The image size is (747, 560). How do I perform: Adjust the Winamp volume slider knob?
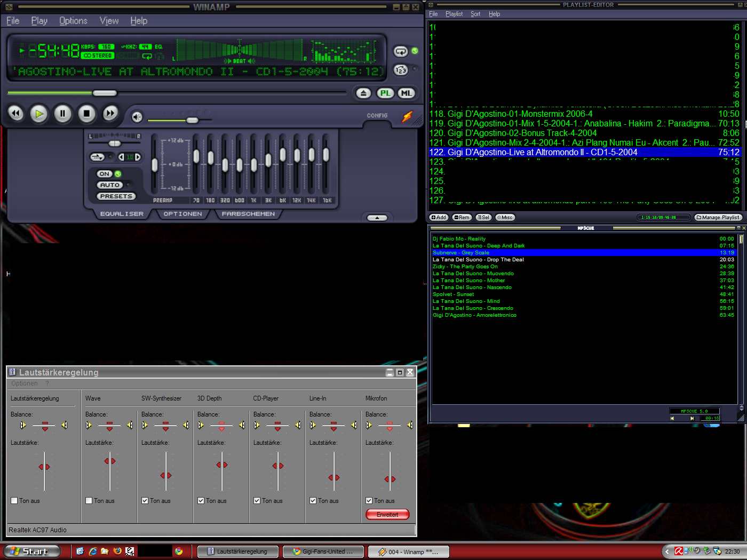click(x=192, y=120)
